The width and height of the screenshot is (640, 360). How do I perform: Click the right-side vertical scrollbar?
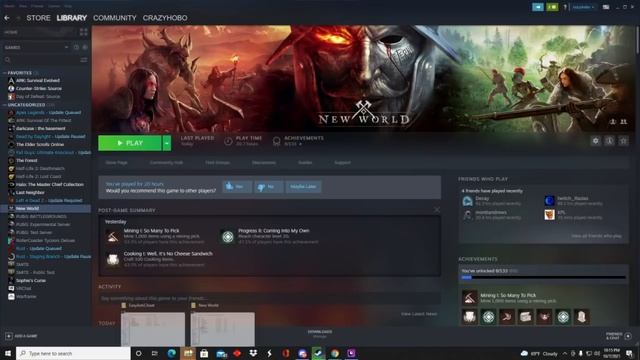637,39
